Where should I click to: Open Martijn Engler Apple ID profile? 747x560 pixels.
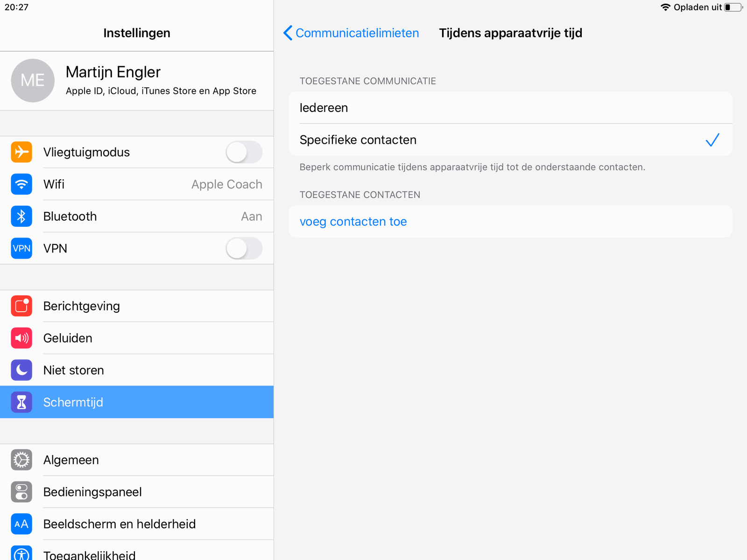137,81
